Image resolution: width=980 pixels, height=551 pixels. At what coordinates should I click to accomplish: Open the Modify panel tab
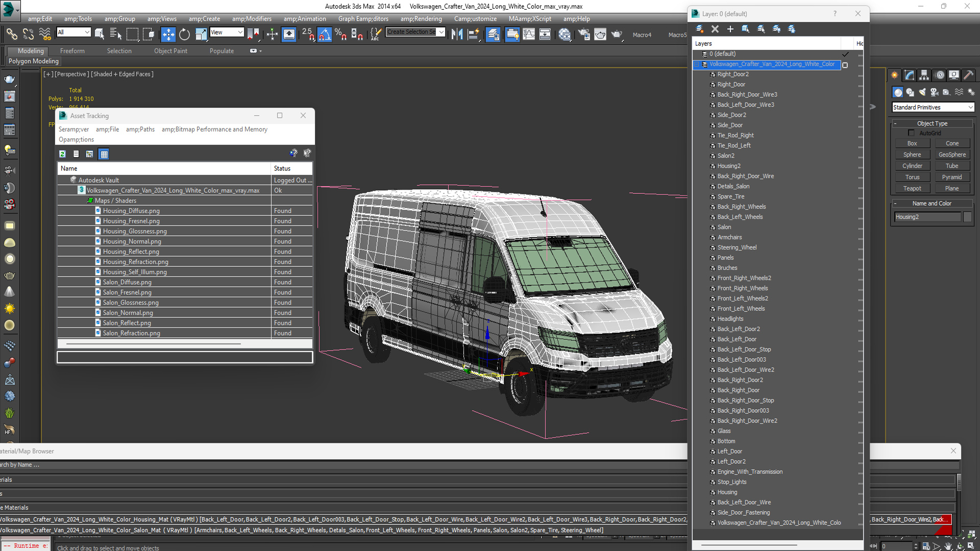[910, 75]
